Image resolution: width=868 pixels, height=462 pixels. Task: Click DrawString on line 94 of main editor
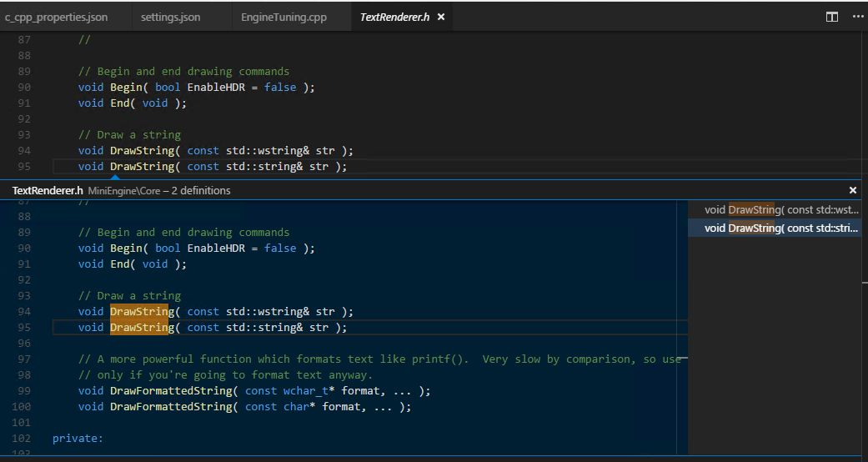[x=139, y=150]
